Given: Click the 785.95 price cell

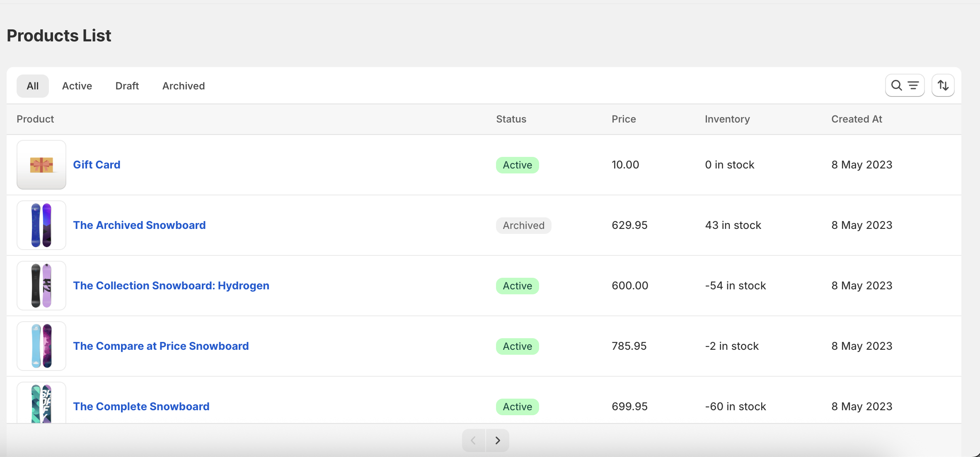Looking at the screenshot, I should (x=629, y=346).
